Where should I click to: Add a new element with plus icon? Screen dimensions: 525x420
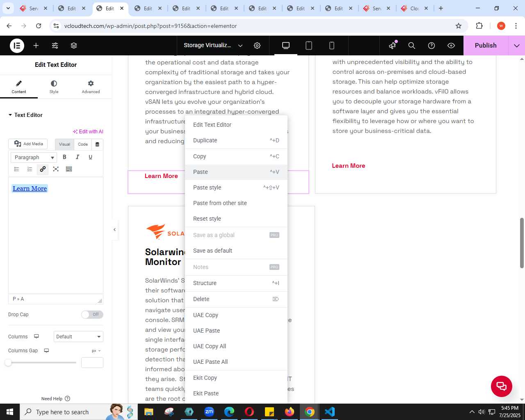pyautogui.click(x=36, y=46)
